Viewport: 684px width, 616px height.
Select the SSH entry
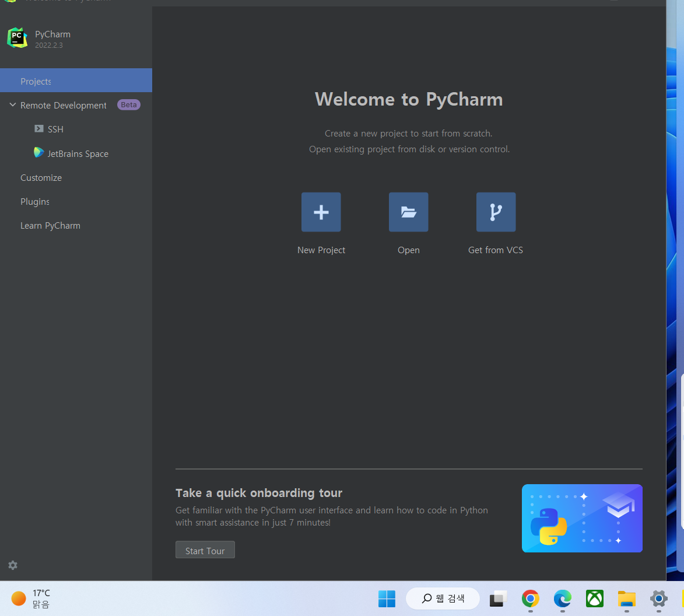pyautogui.click(x=55, y=129)
